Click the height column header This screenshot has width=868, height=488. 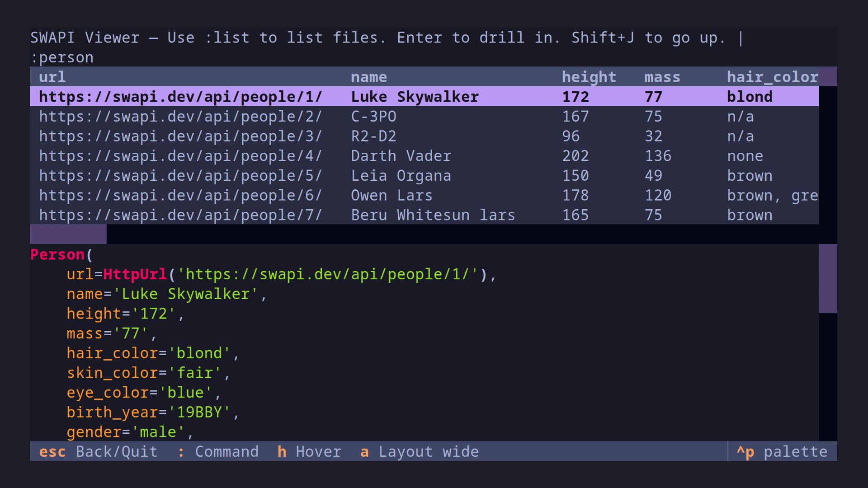589,77
